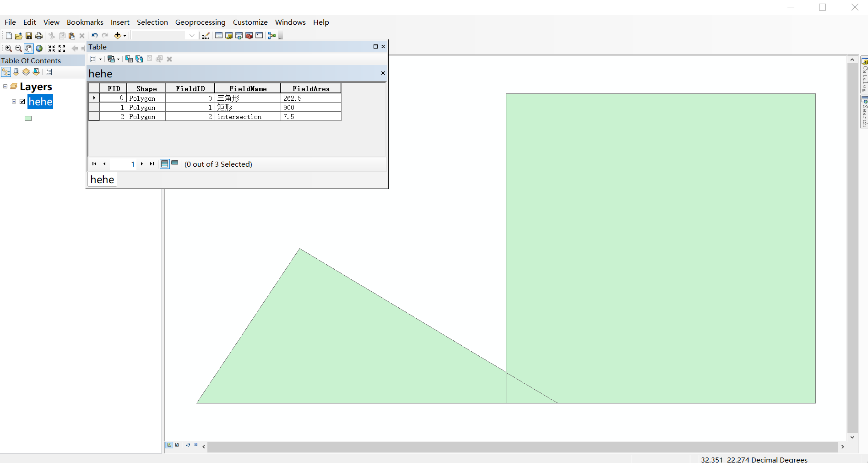Click Switch Selection in table toolbar

(139, 59)
